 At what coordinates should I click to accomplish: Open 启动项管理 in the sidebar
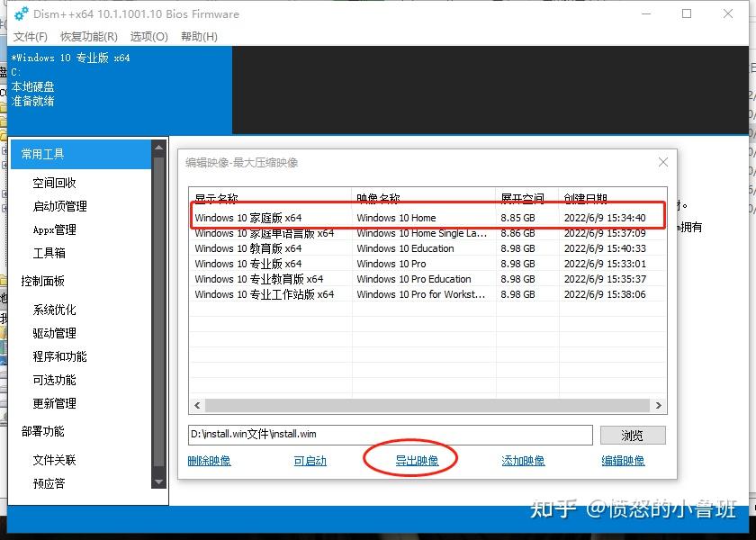tap(59, 206)
